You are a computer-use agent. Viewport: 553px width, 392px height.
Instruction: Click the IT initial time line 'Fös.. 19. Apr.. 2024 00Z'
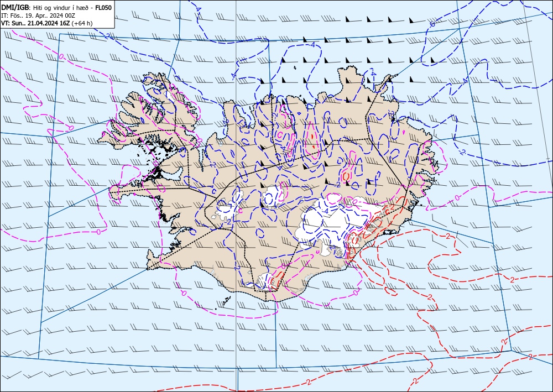[43, 15]
